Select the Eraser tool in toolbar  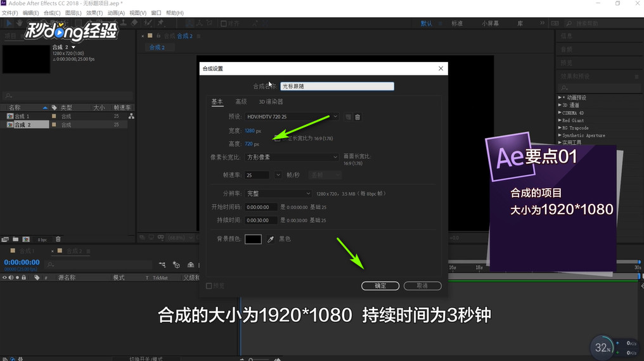point(134,23)
